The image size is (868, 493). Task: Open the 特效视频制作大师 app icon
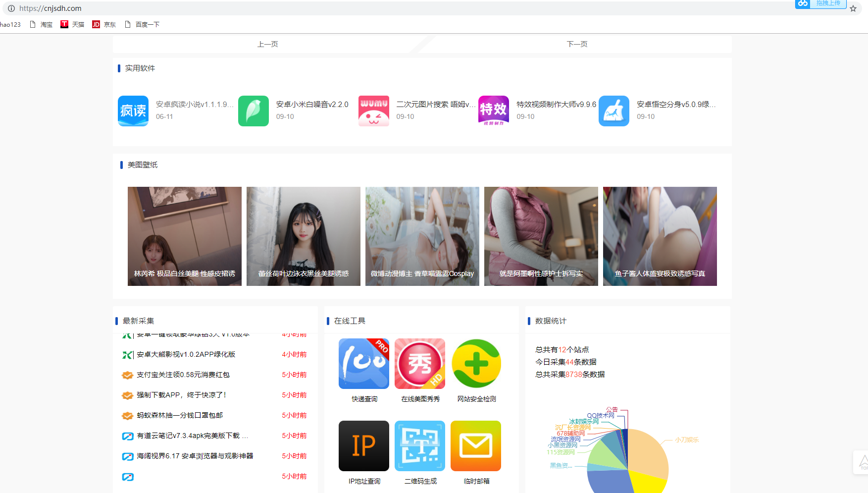pyautogui.click(x=494, y=111)
